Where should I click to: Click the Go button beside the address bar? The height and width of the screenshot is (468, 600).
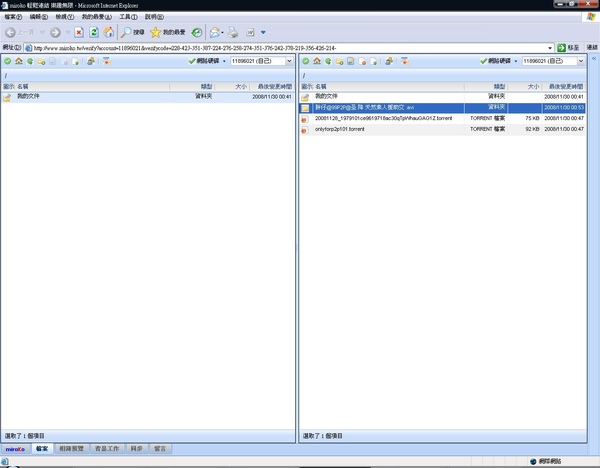click(568, 48)
